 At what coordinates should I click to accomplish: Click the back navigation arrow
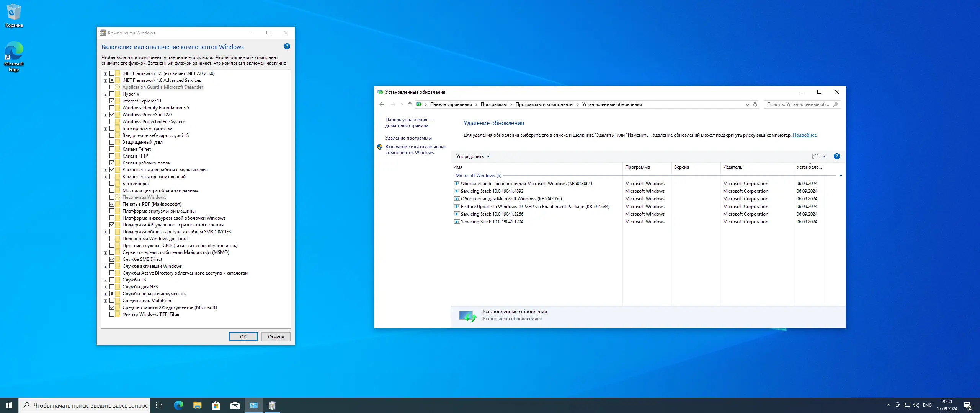(x=382, y=104)
